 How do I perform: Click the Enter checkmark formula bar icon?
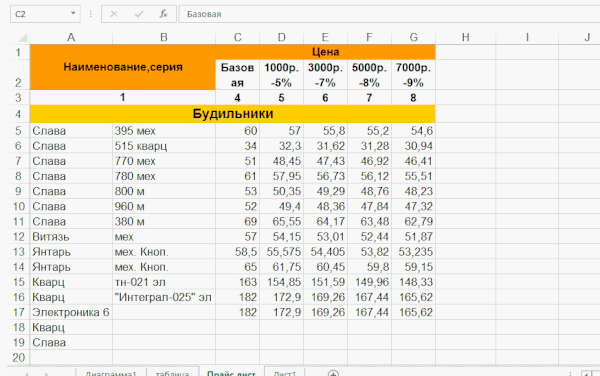pyautogui.click(x=139, y=14)
